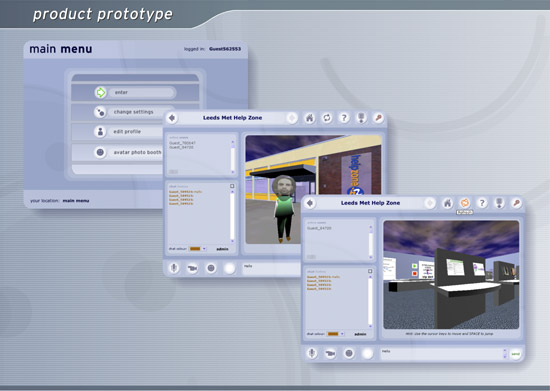
Task: Click the key icon in kiosk-view window
Action: [516, 203]
